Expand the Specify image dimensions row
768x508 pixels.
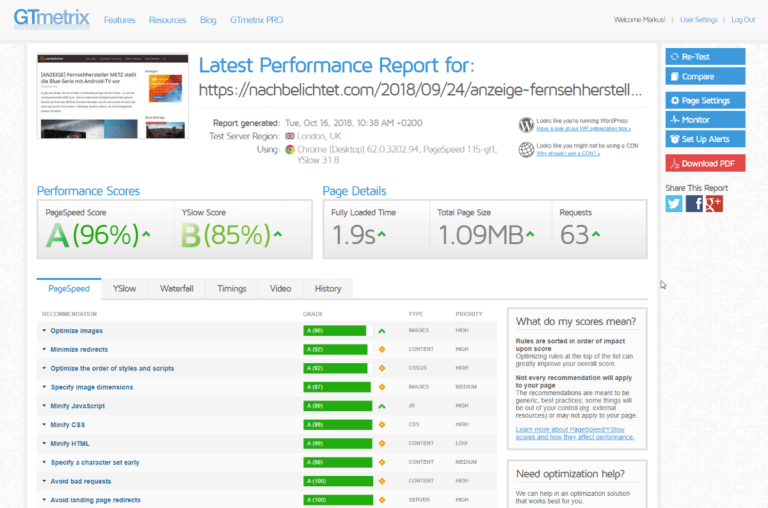point(91,387)
